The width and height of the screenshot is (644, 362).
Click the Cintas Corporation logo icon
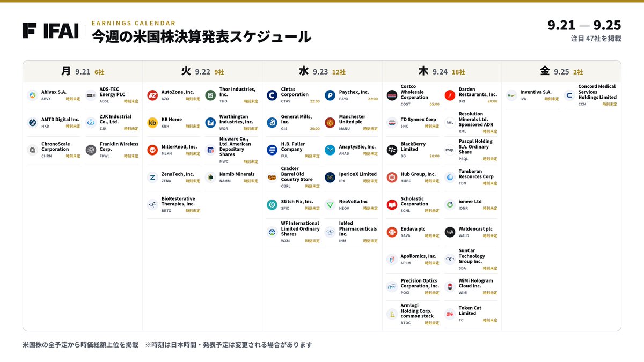(272, 95)
